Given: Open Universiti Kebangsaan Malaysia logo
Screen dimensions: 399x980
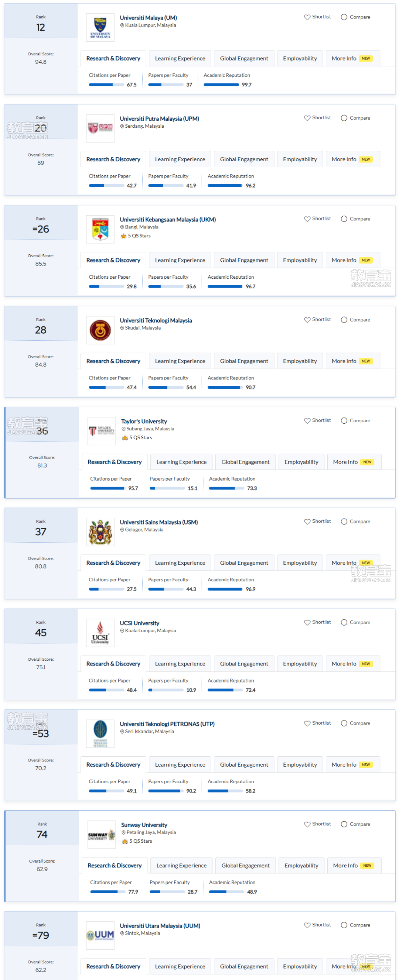Looking at the screenshot, I should [100, 229].
